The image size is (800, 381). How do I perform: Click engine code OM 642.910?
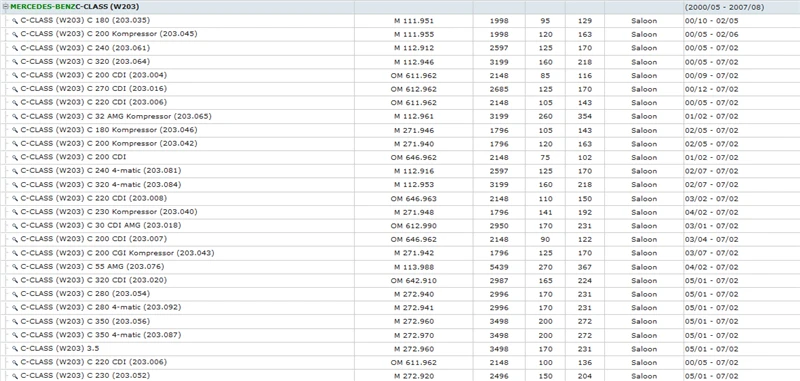(x=414, y=281)
